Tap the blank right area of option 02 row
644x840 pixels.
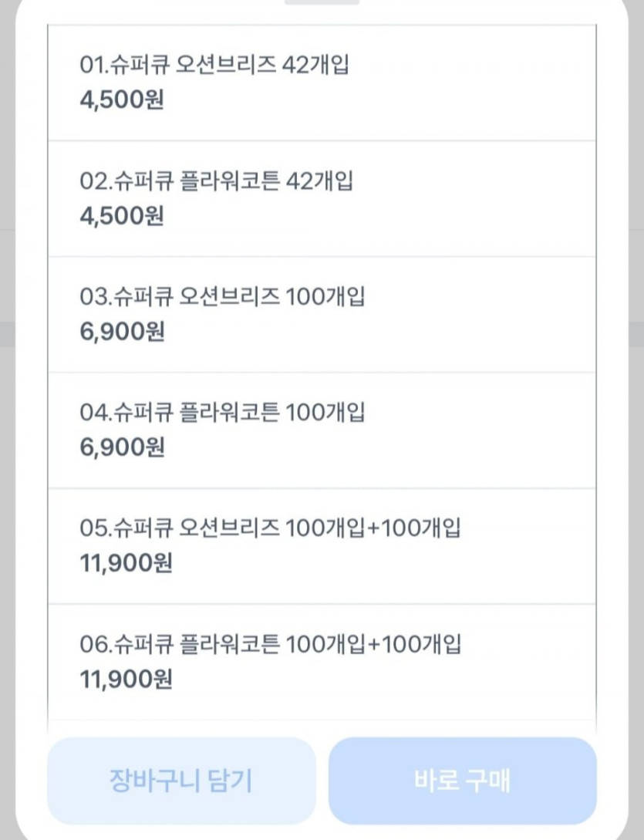pos(501,199)
